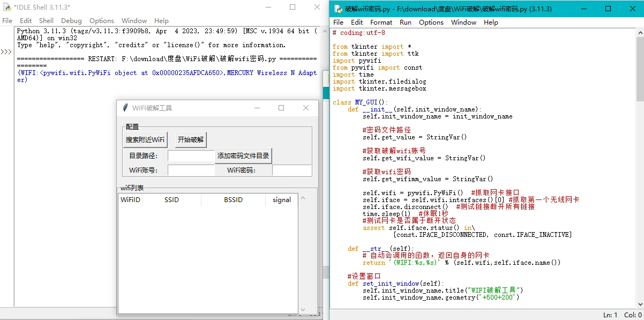Click the editor scrollbar up arrow
The height and width of the screenshot is (320, 644).
click(640, 32)
